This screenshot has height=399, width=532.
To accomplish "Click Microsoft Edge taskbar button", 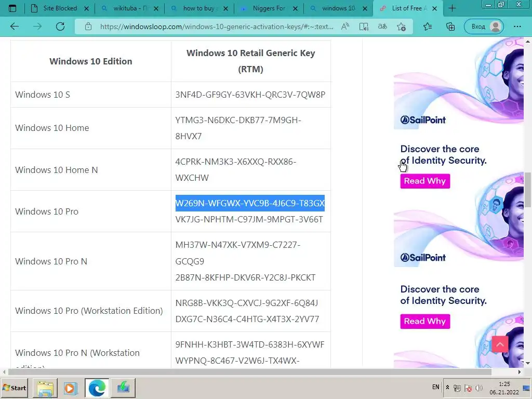I will 97,388.
